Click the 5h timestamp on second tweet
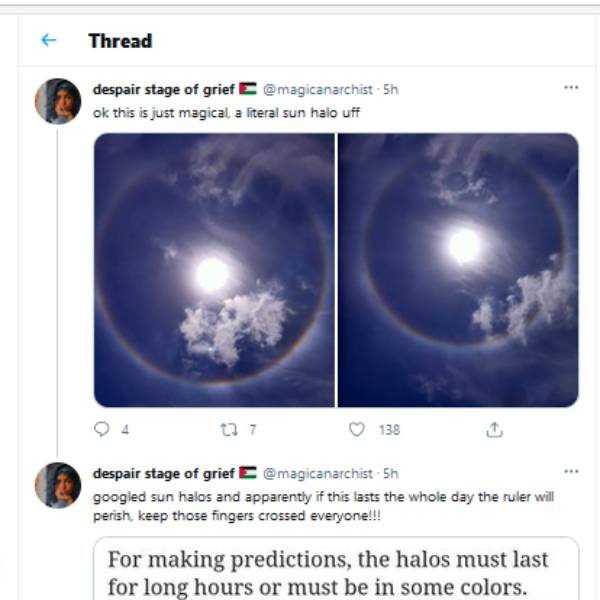600x600 pixels. [391, 473]
